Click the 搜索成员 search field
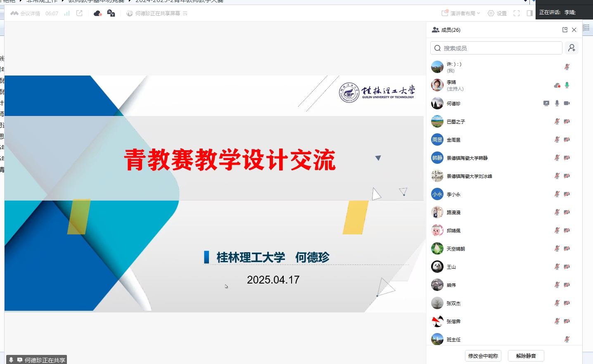Viewport: 593px width, 364px height. click(x=496, y=48)
